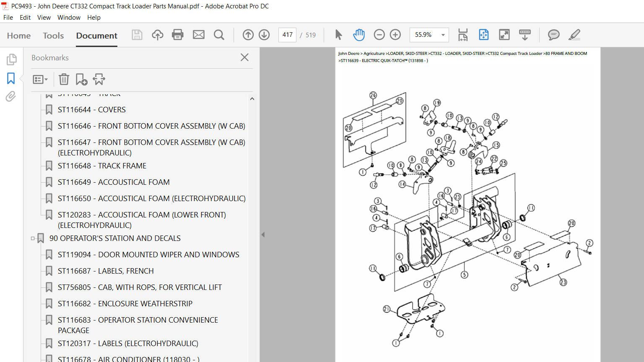This screenshot has height=362, width=644.
Task: Open ST116646 Front Bottom Cover Assembly bookmark
Action: click(151, 126)
